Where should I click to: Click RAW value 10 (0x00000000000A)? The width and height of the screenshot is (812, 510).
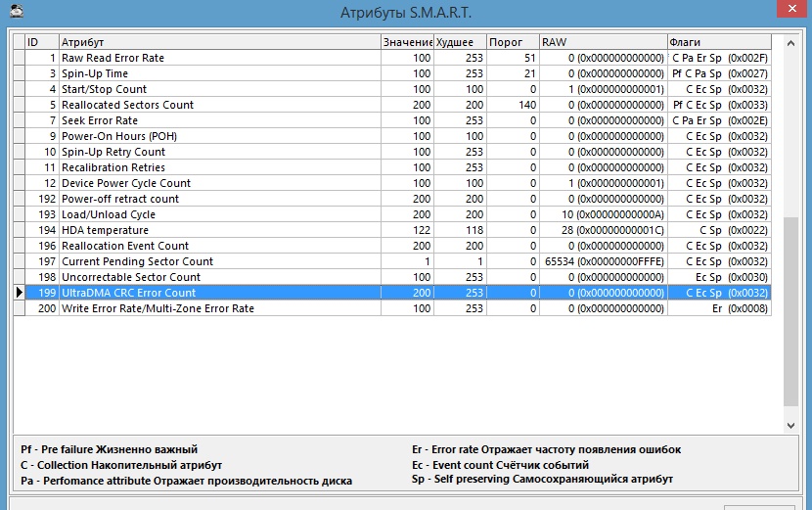(612, 214)
